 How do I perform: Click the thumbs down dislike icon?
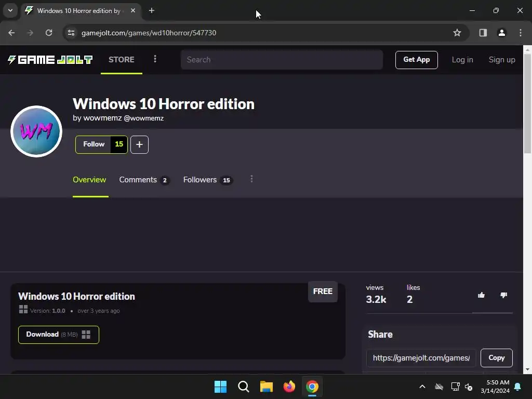[x=503, y=295]
